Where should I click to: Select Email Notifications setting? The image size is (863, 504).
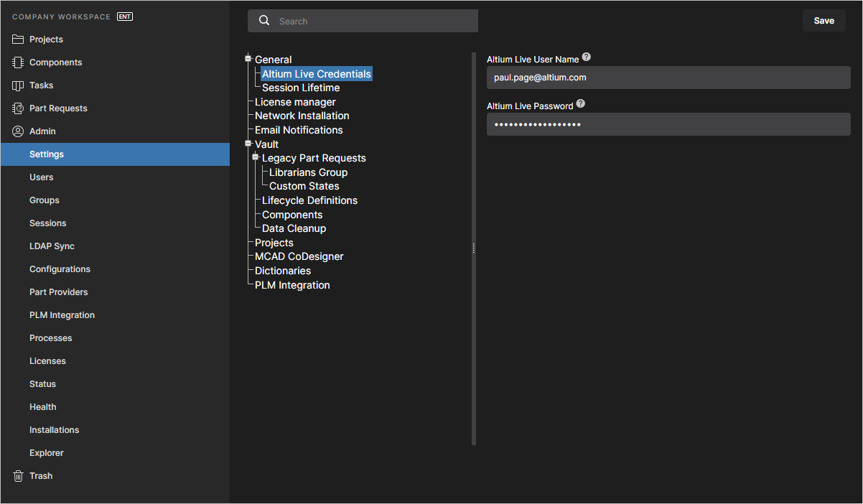point(299,130)
